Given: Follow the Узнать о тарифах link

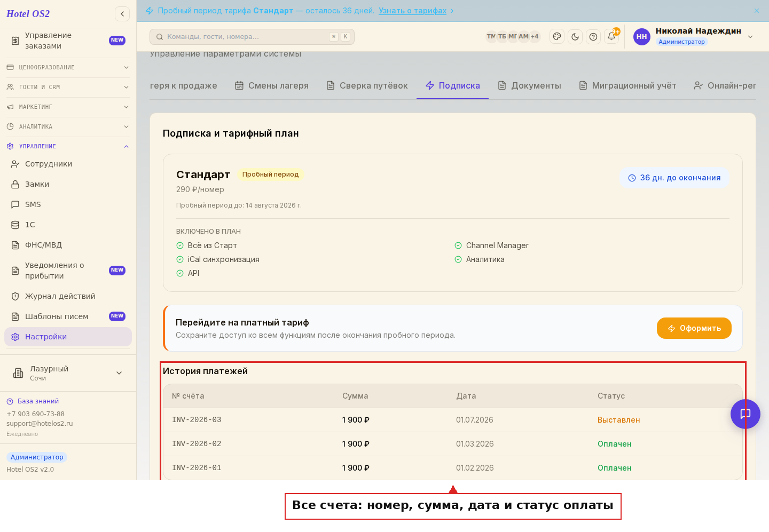Looking at the screenshot, I should pyautogui.click(x=412, y=11).
